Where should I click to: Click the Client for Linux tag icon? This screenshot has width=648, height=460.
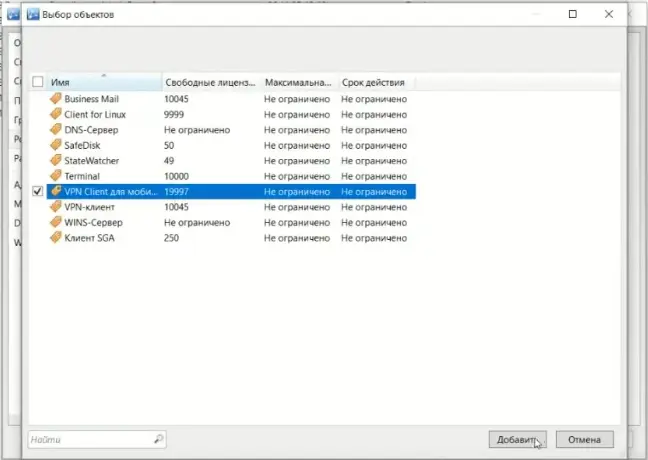(x=55, y=115)
